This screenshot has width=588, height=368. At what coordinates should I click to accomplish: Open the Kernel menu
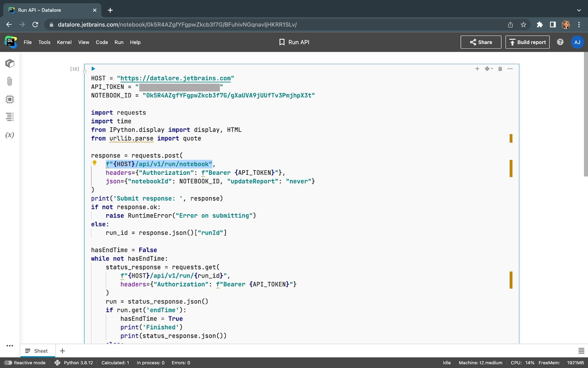(64, 42)
